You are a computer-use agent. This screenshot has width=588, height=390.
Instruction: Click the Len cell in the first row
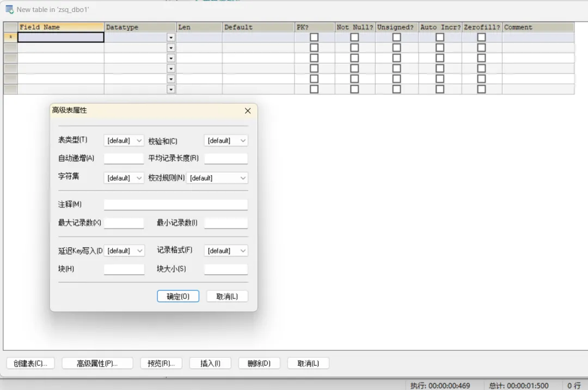pyautogui.click(x=199, y=37)
